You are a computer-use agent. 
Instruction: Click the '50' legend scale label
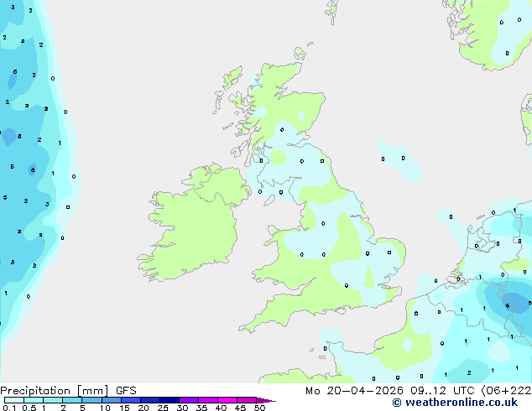pos(259,408)
